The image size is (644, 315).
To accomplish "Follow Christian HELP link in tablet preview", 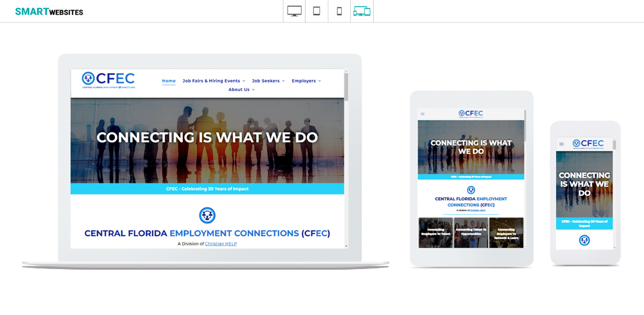I will point(478,210).
